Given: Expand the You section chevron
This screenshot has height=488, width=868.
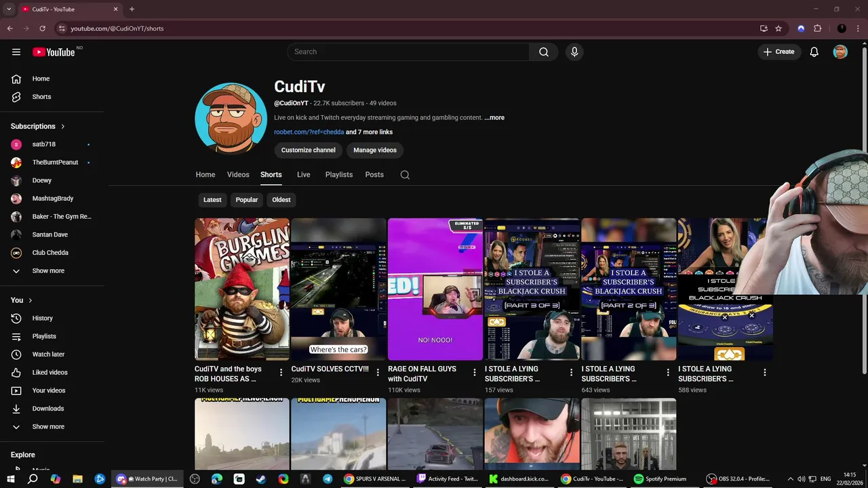Looking at the screenshot, I should coord(30,300).
